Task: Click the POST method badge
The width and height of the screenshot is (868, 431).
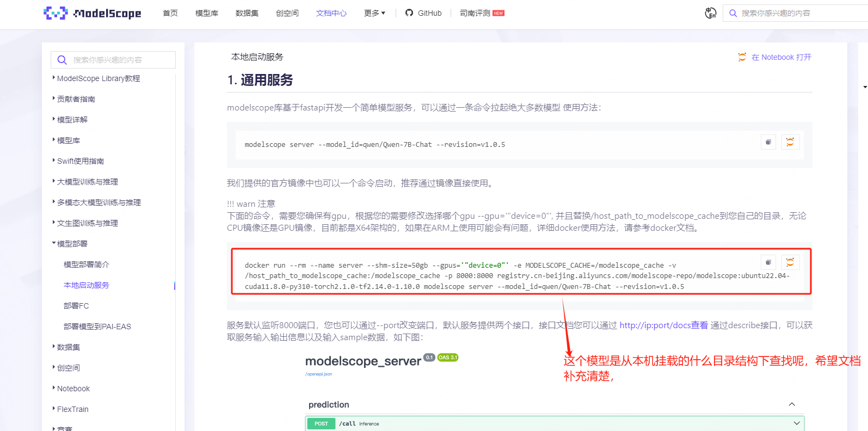Action: 321,423
